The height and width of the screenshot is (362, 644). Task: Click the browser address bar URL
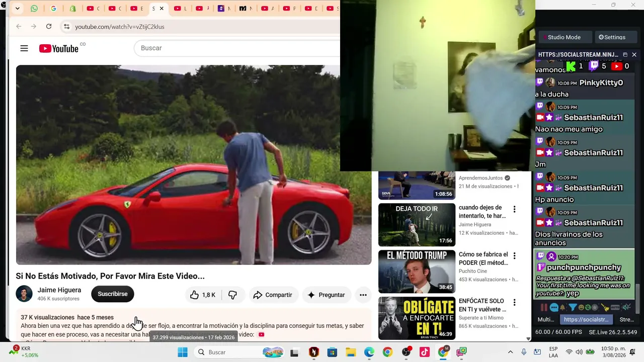(x=120, y=27)
